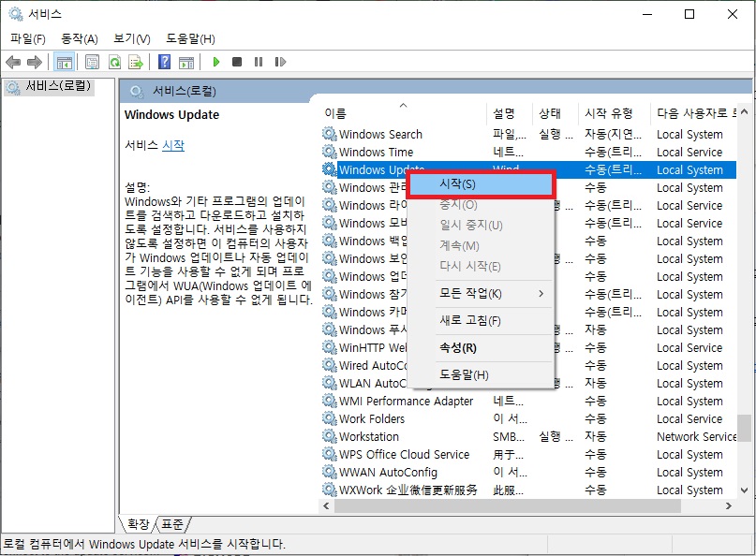The height and width of the screenshot is (556, 756).
Task: Click the Work Folders service gear icon
Action: click(x=330, y=418)
